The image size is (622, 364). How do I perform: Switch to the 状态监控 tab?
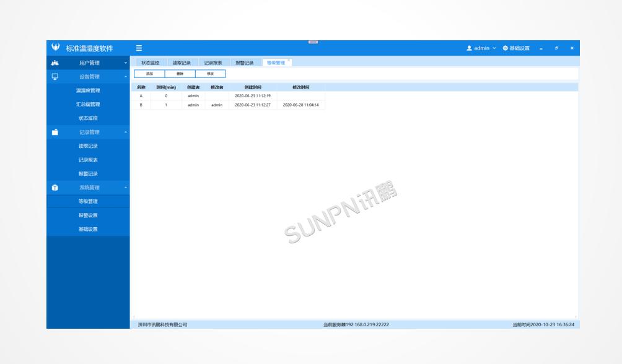click(150, 63)
